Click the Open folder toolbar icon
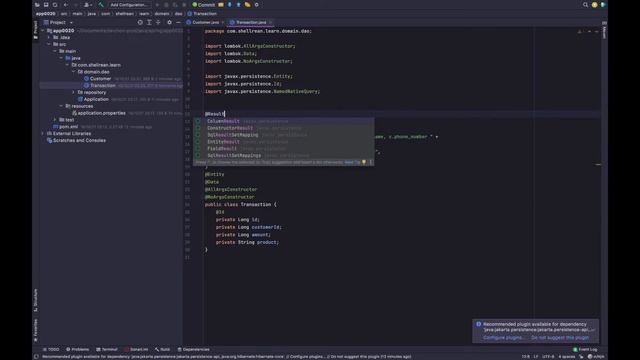 tap(37, 5)
